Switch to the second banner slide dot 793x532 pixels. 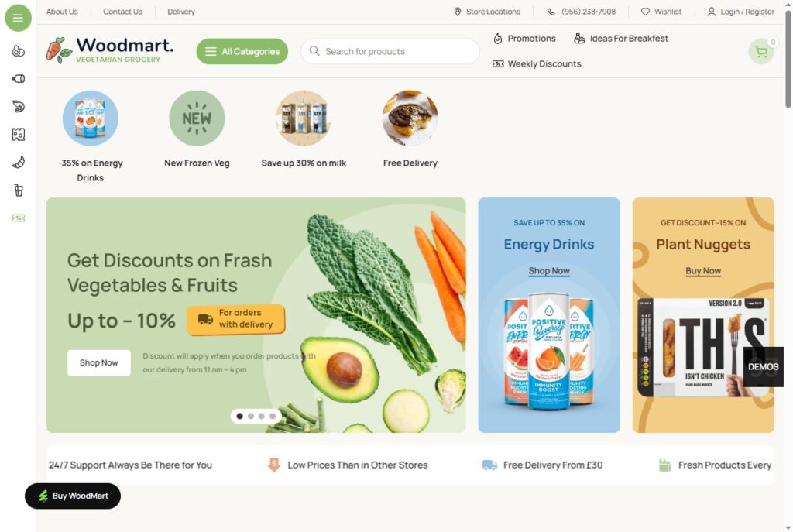(x=251, y=416)
